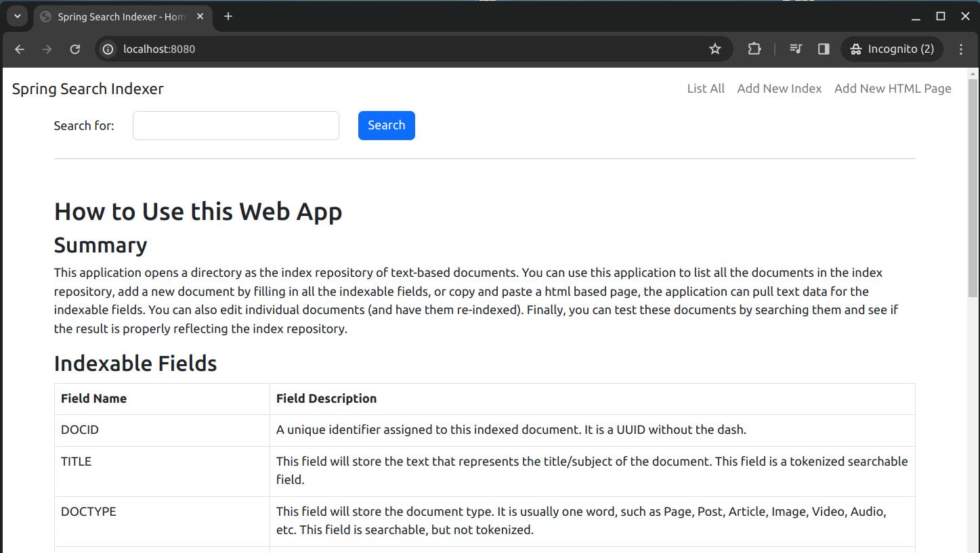Viewport: 980px width, 553px height.
Task: Open the media controls icon
Action: pos(796,49)
